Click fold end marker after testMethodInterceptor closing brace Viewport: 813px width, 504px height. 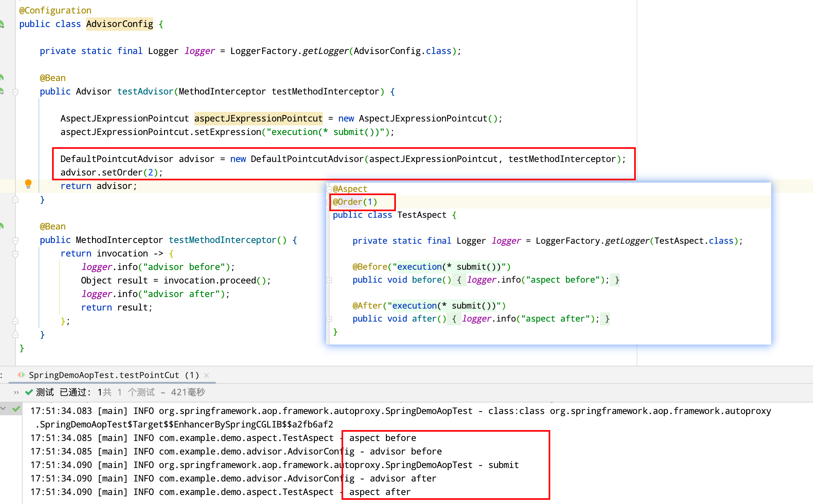15,334
